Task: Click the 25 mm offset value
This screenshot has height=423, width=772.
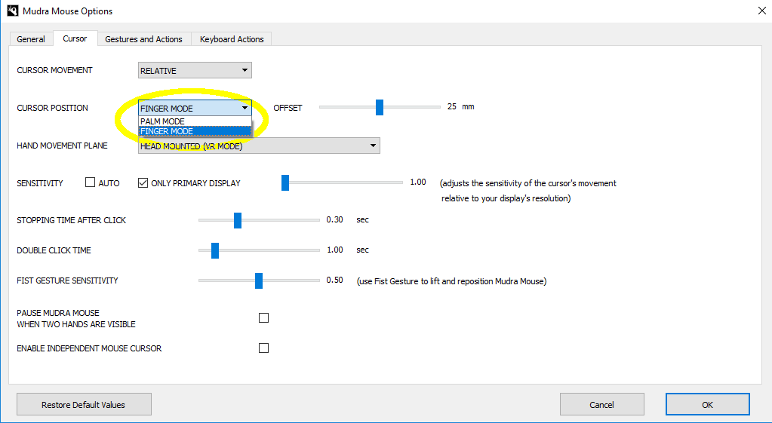Action: click(x=460, y=106)
